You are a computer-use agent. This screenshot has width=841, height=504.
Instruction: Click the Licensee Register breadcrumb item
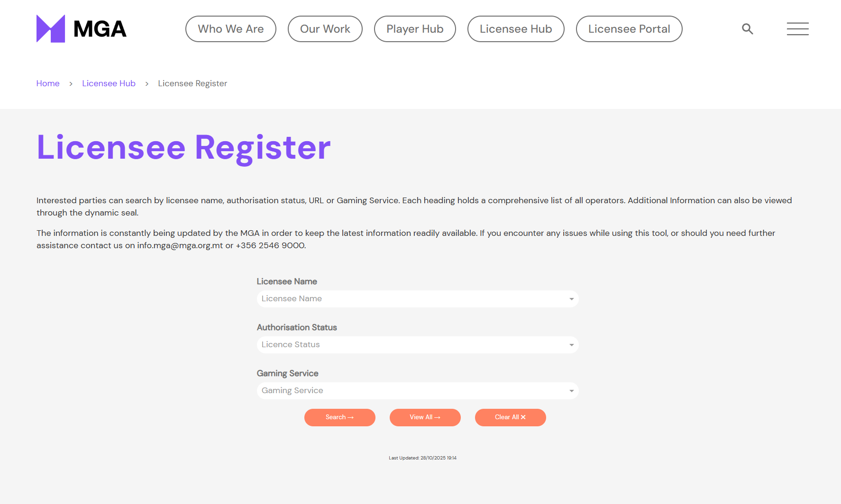point(192,83)
